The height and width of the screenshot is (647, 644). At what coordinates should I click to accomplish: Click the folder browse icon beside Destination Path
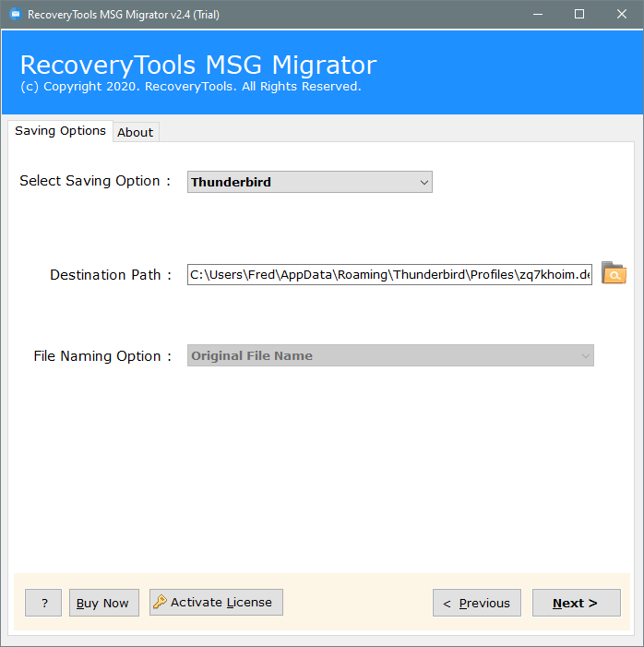tap(614, 273)
